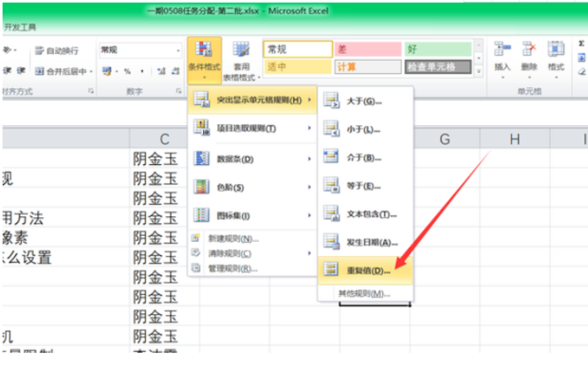Open 色阶(S) submenu
588x368 pixels.
[252, 187]
